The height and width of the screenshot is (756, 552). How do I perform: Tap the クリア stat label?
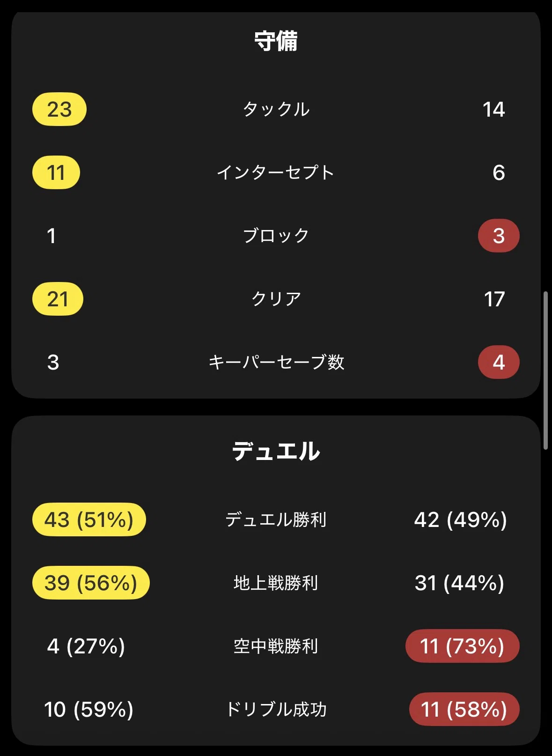pyautogui.click(x=276, y=299)
